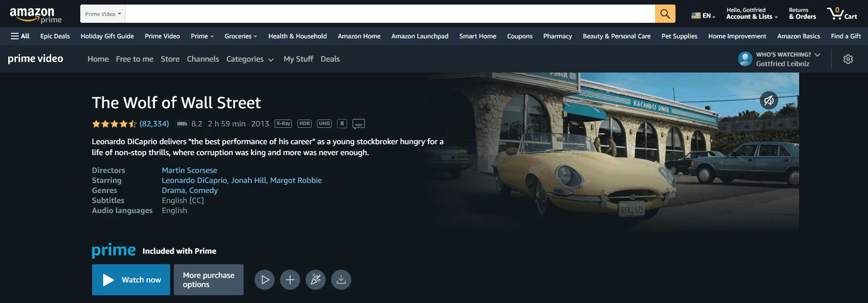Open the Deals tab
Viewport: 868px width, 303px height.
[x=330, y=59]
